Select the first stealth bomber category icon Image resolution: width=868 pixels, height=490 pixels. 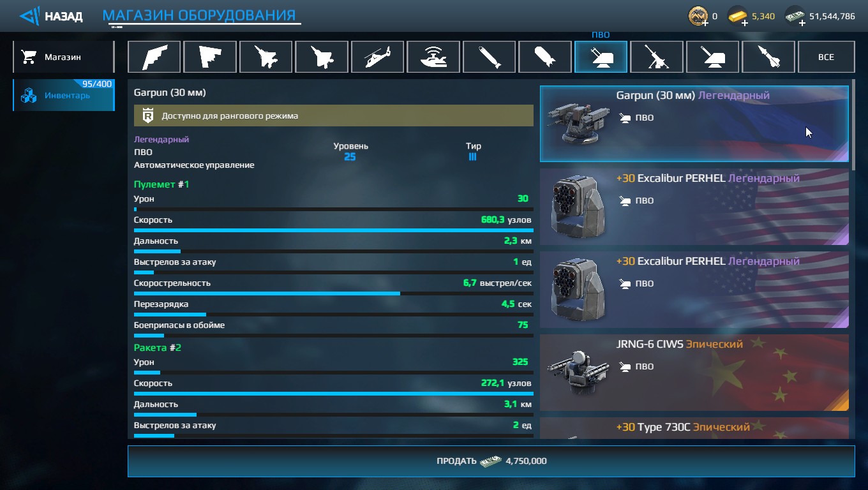coord(154,57)
